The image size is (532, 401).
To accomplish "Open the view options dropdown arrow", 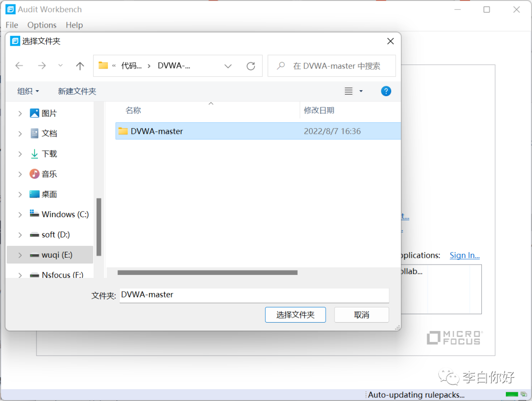I will (x=361, y=91).
